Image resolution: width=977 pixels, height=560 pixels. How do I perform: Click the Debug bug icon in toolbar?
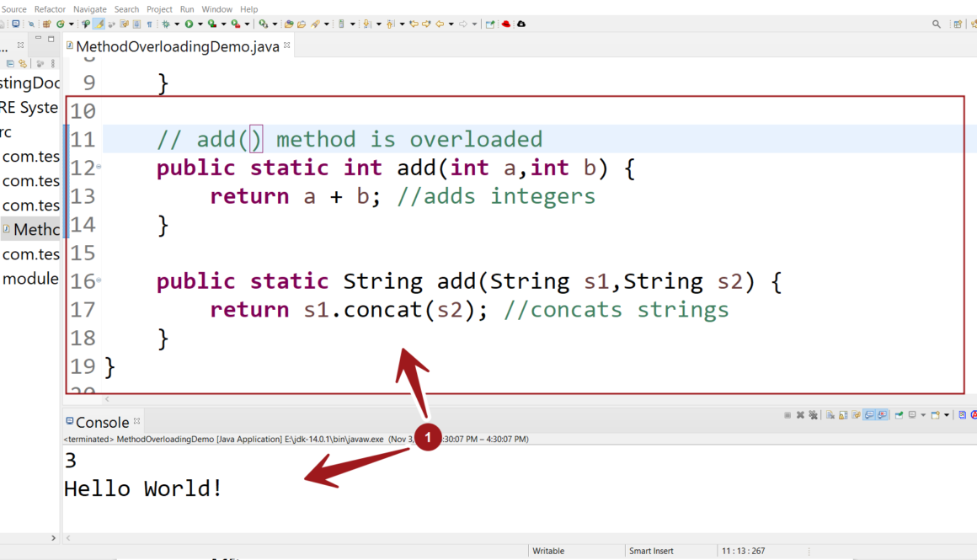point(166,24)
